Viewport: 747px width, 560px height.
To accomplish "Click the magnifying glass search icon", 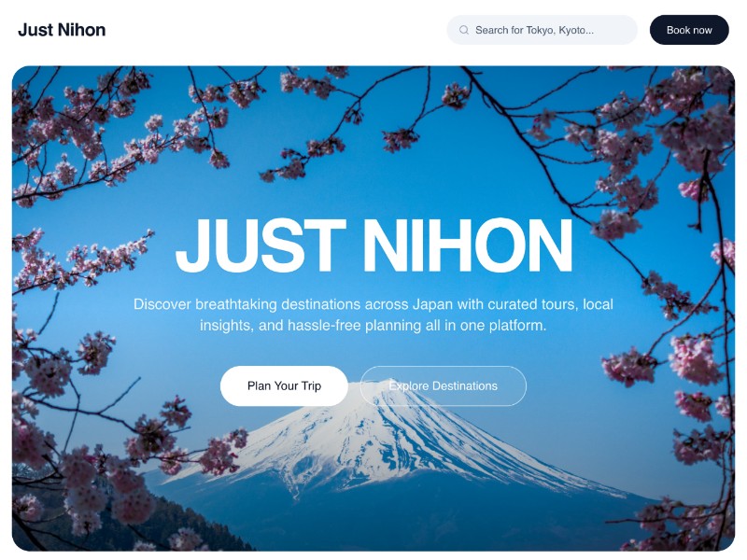I will click(463, 30).
